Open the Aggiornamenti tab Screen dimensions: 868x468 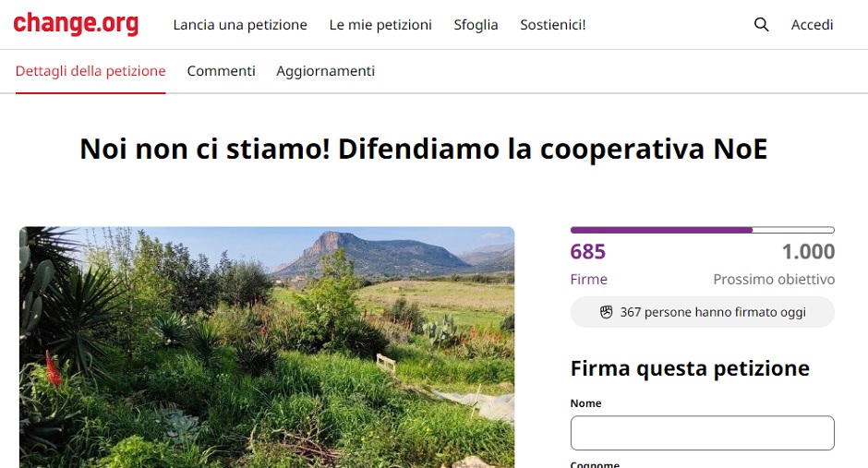click(325, 71)
